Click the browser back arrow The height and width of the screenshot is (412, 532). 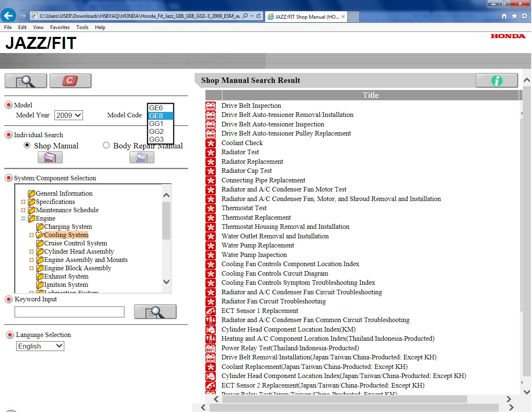8,16
